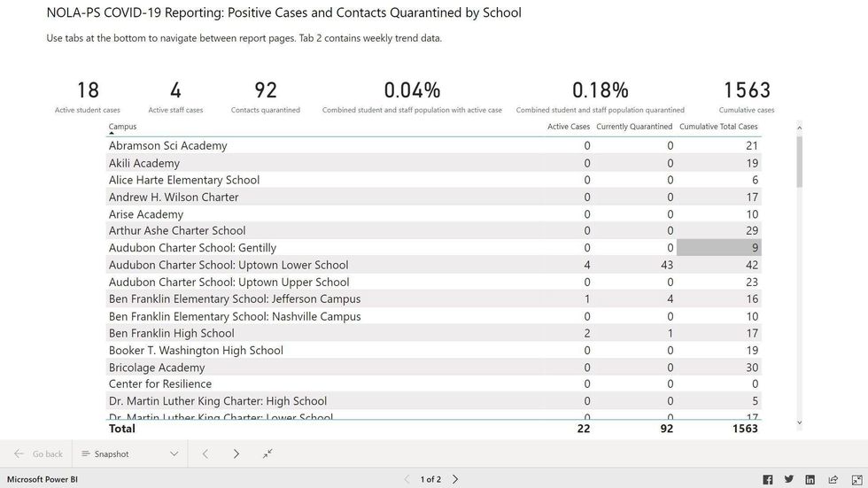Image resolution: width=868 pixels, height=488 pixels.
Task: Go to next report page
Action: (x=455, y=479)
